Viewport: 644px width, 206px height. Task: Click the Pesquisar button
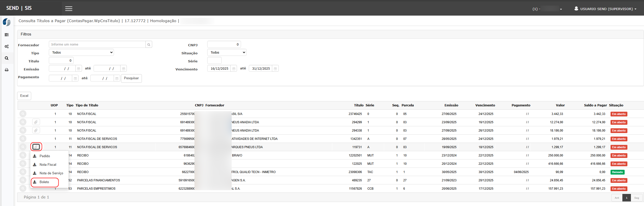point(131,78)
